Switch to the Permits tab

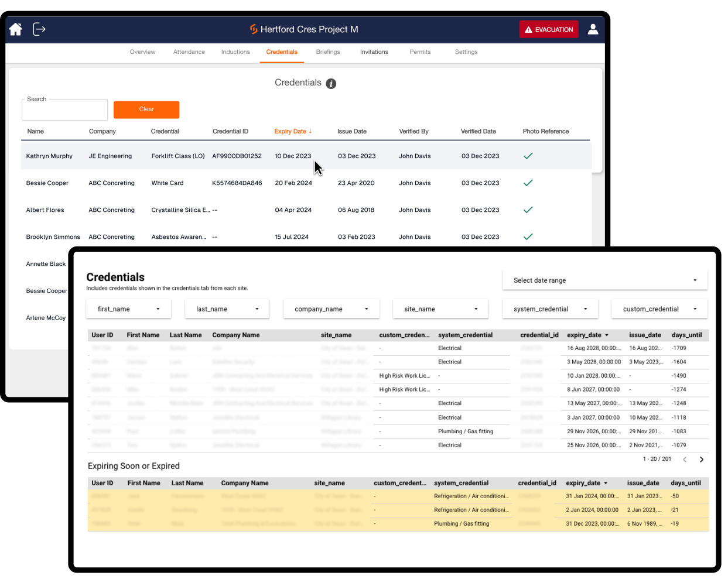click(420, 52)
